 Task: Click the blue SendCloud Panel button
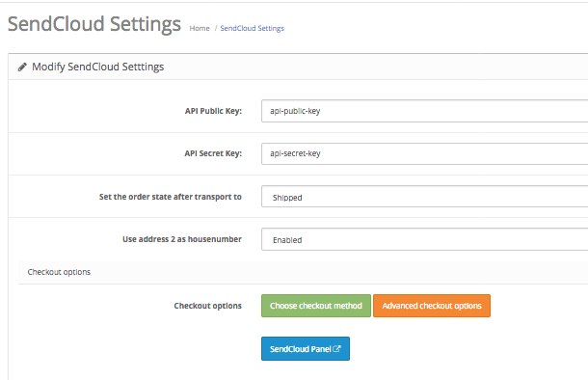tap(306, 349)
